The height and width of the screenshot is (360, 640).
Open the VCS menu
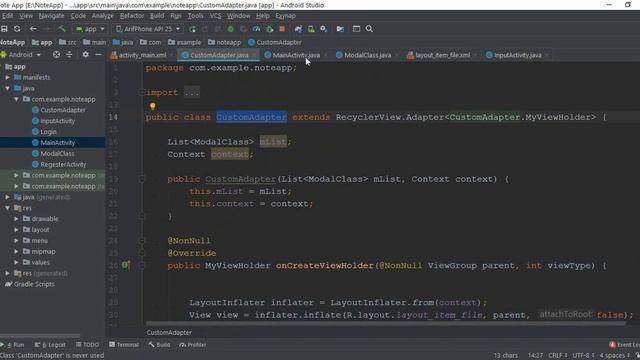(215, 16)
